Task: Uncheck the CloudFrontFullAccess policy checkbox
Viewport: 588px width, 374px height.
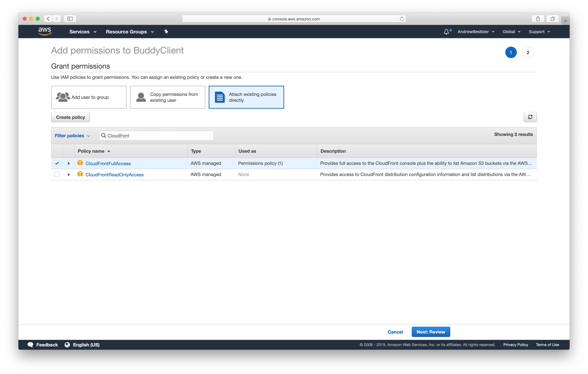Action: [x=57, y=163]
